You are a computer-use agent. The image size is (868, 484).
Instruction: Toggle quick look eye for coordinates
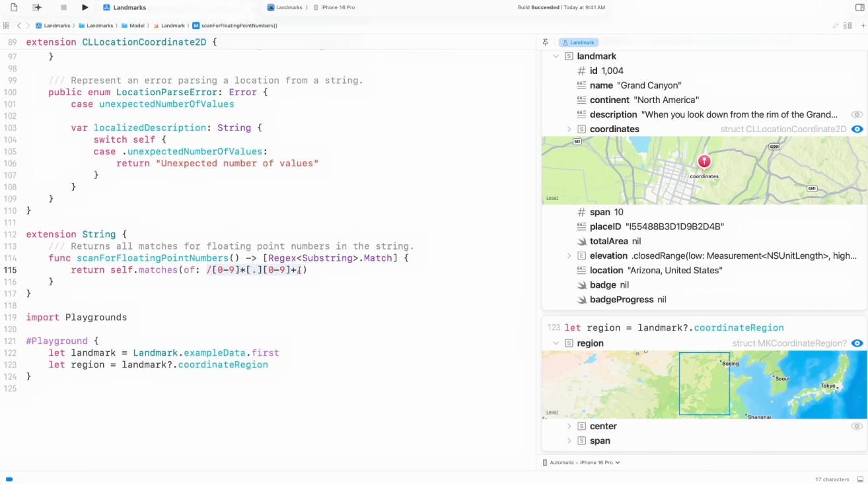[x=857, y=129]
